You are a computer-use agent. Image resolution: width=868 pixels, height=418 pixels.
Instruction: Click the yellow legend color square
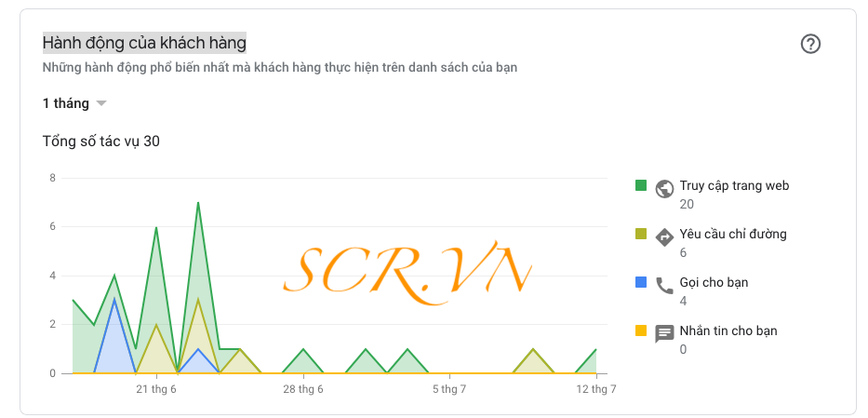pyautogui.click(x=641, y=330)
